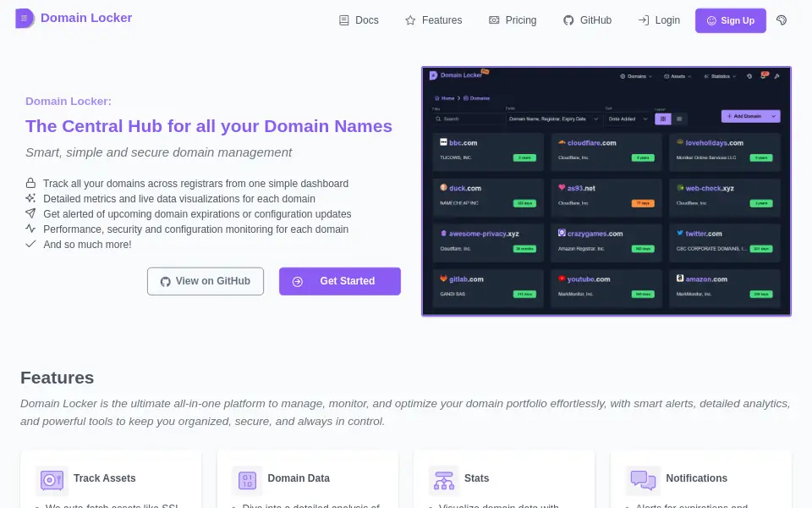Open the Docs menu item
The image size is (812, 508).
tap(359, 20)
